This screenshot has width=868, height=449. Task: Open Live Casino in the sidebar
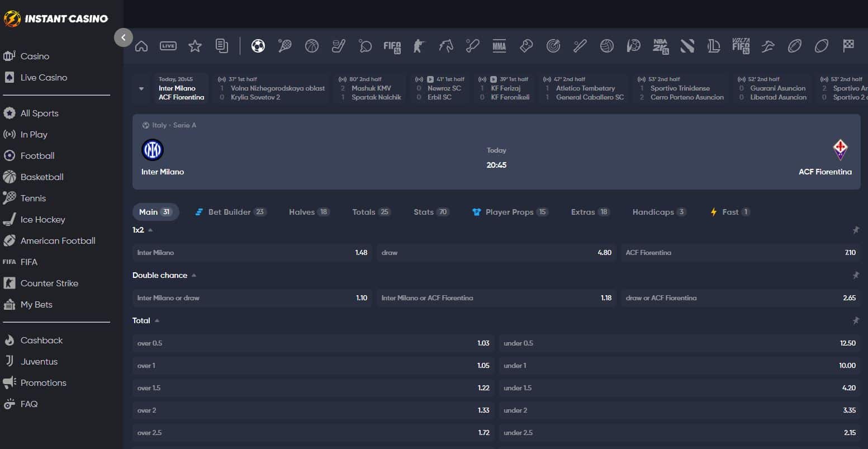coord(44,77)
